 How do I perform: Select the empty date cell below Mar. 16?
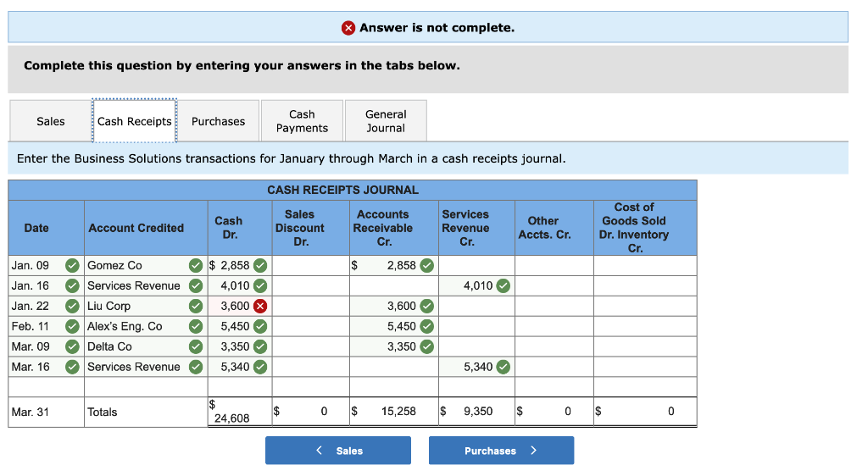[46, 387]
